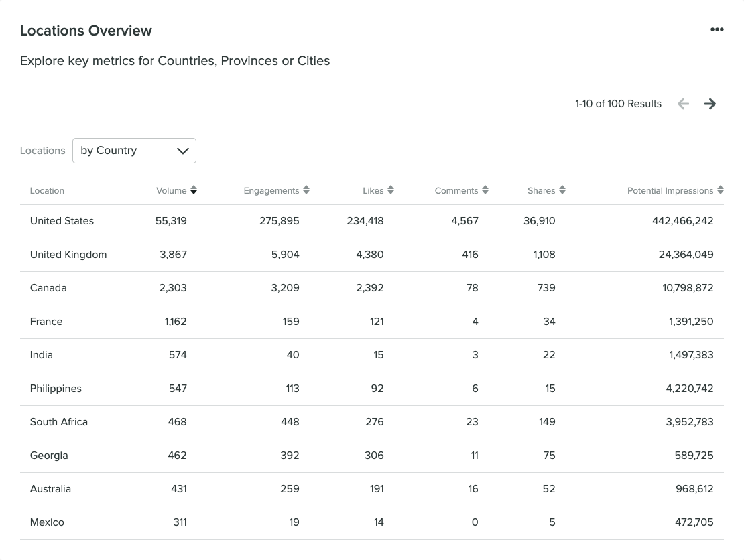Click Australia engagements 259
This screenshot has height=560, width=744.
pos(290,489)
